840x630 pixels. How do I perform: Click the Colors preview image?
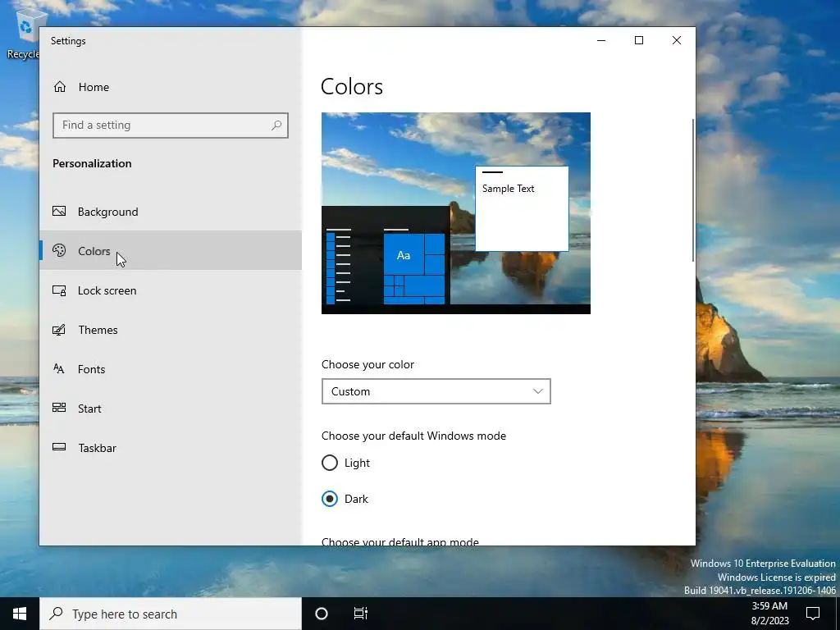pos(456,213)
